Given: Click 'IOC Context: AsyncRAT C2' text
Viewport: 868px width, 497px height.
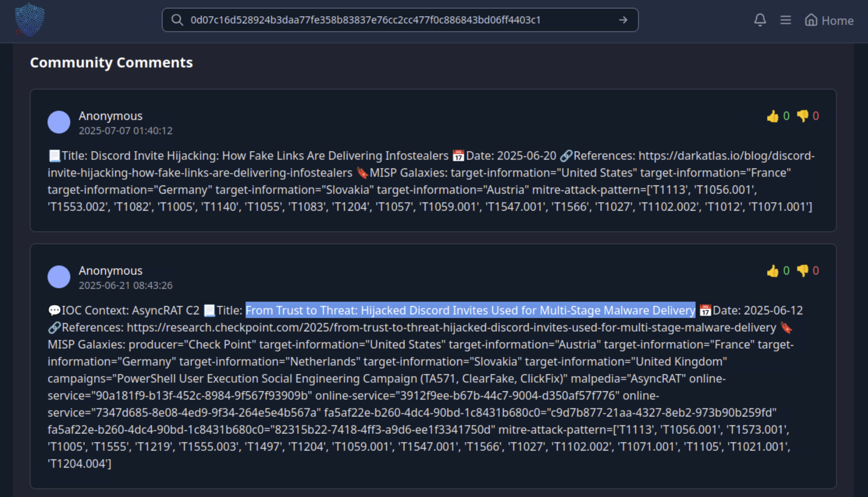Looking at the screenshot, I should tap(130, 310).
